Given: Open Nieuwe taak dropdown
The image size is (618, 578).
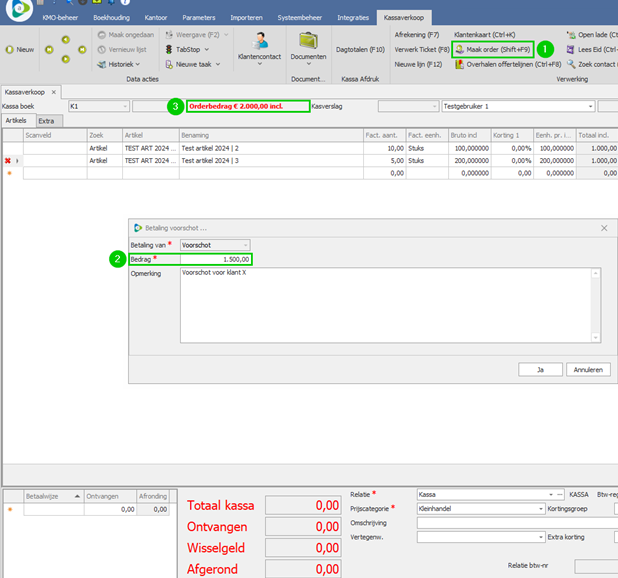Looking at the screenshot, I should (192, 64).
